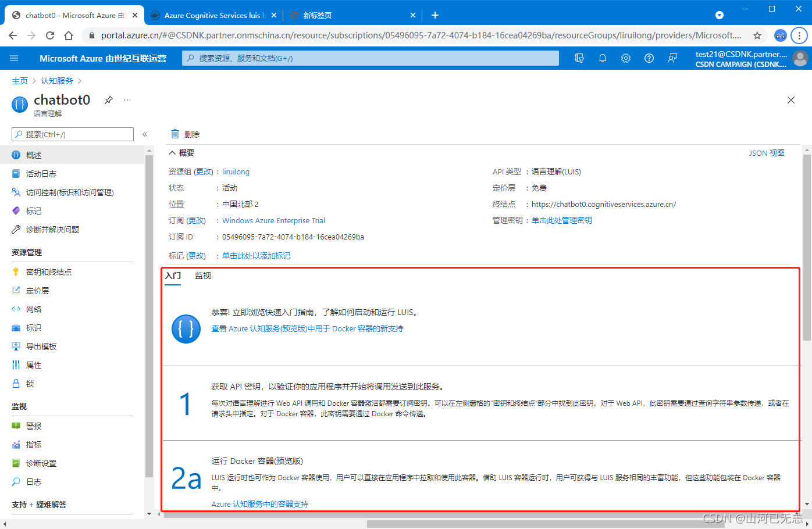Open Chrome three-dot menu

pos(799,35)
